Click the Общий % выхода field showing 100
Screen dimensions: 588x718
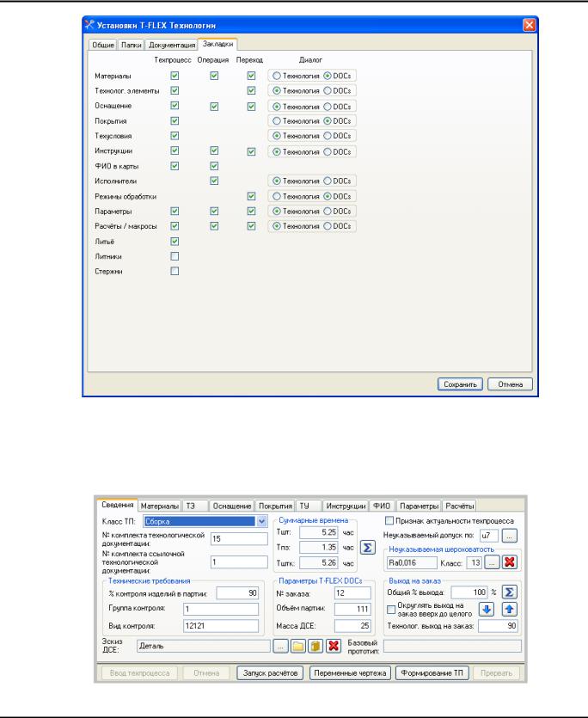[x=469, y=592]
